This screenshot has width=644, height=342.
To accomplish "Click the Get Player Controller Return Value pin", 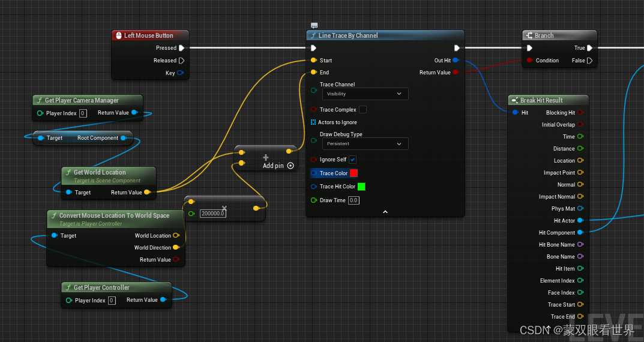I will pos(163,300).
